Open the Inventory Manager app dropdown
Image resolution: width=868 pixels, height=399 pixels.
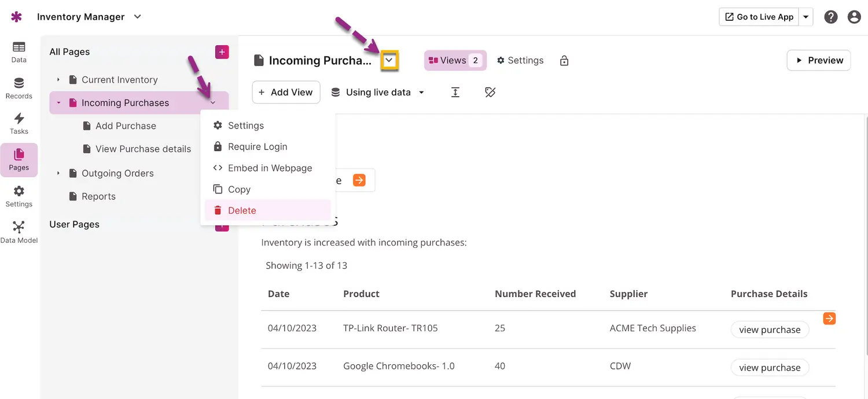coord(138,17)
